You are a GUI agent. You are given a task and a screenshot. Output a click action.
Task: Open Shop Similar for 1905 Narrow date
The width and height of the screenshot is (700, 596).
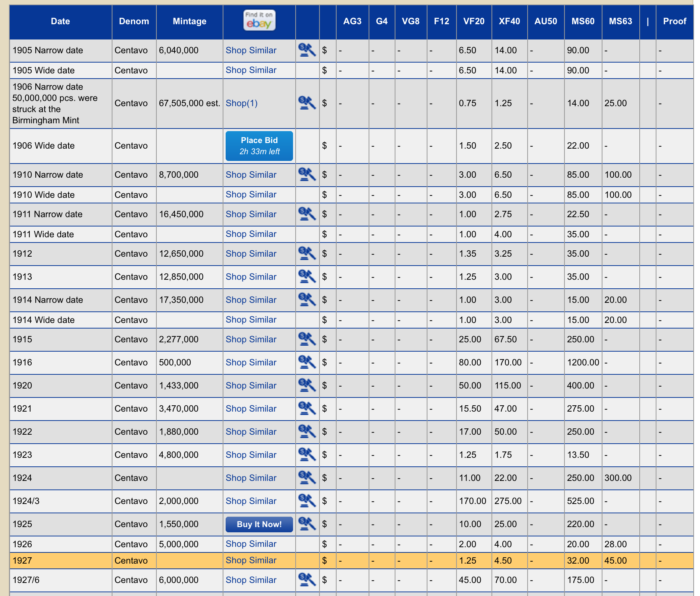[x=251, y=50]
